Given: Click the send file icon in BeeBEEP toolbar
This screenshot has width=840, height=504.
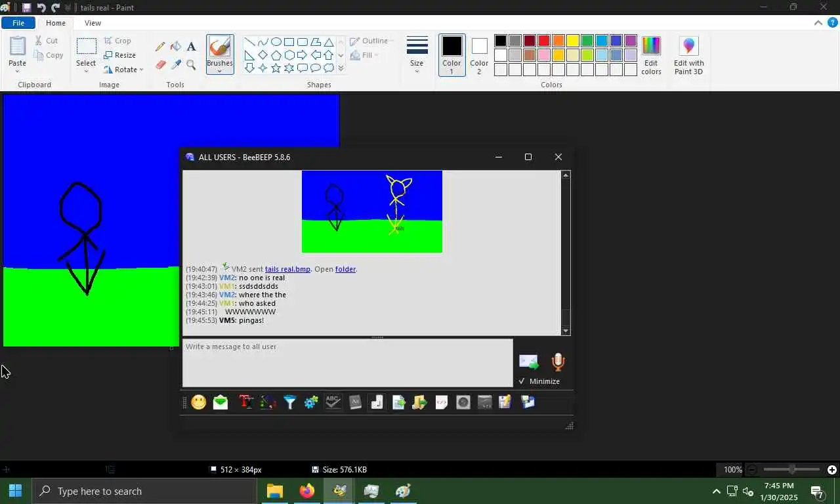Looking at the screenshot, I should [398, 402].
